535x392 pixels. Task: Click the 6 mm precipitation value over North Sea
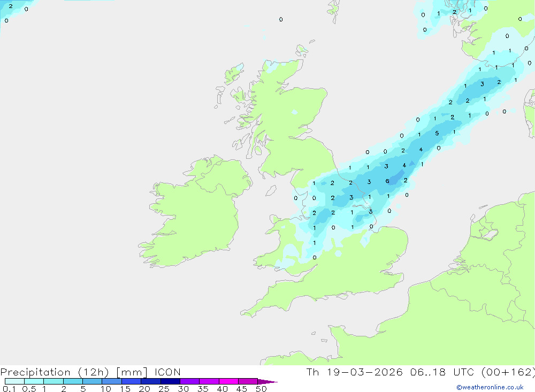tap(387, 181)
